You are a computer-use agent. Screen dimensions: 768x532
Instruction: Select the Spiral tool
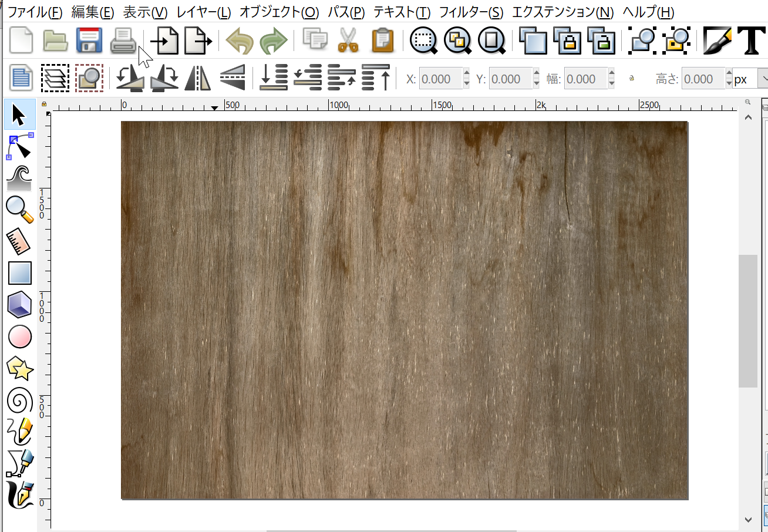[20, 400]
